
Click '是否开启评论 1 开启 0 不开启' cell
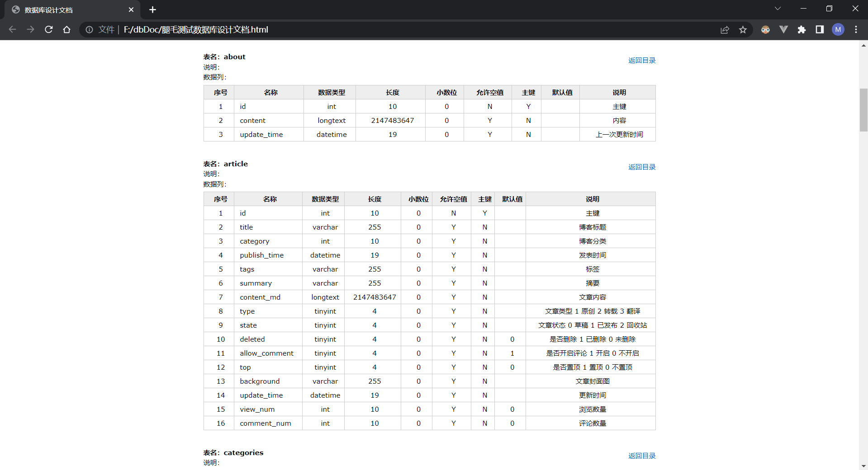coord(591,353)
